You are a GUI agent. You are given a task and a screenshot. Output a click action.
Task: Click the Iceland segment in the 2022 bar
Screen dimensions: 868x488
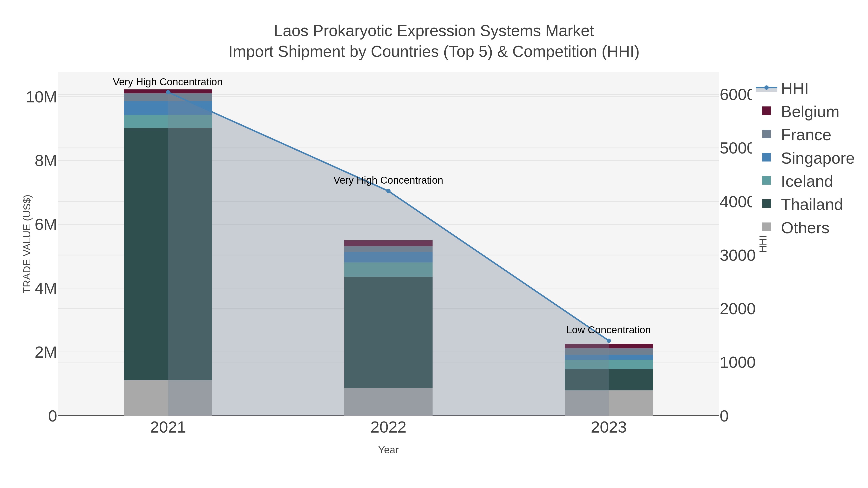coord(388,269)
